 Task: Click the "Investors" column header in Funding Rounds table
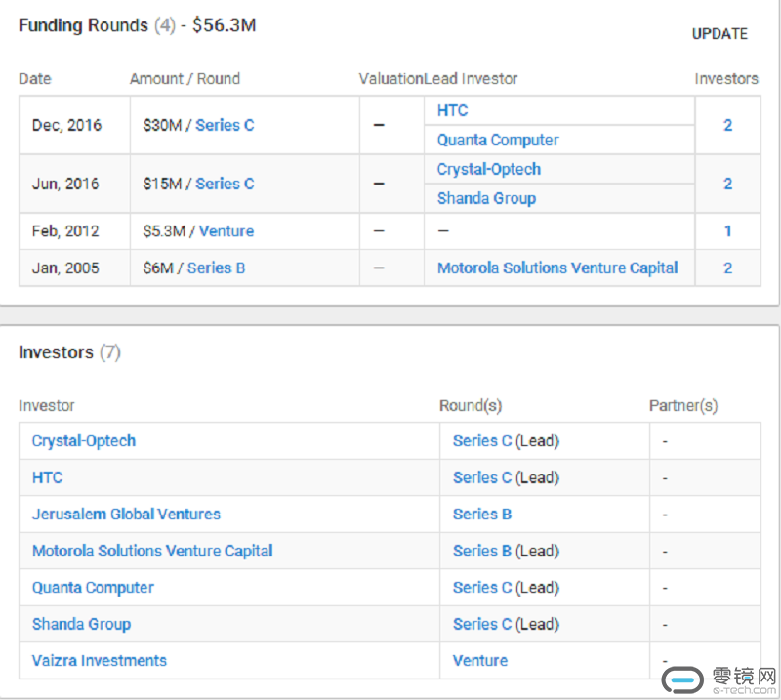point(726,79)
